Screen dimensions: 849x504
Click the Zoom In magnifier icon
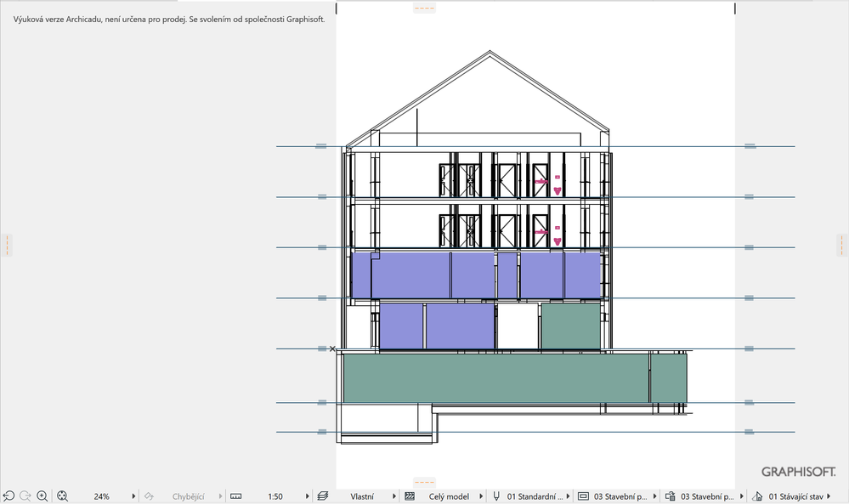pos(42,496)
